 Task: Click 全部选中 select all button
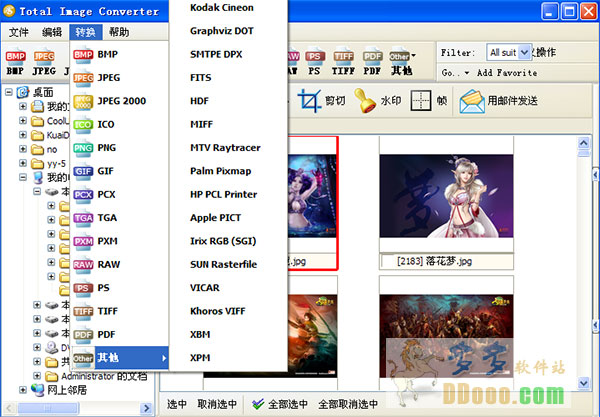pos(280,404)
